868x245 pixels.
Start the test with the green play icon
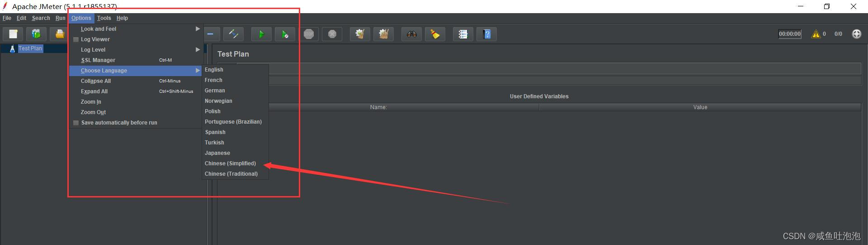click(261, 34)
